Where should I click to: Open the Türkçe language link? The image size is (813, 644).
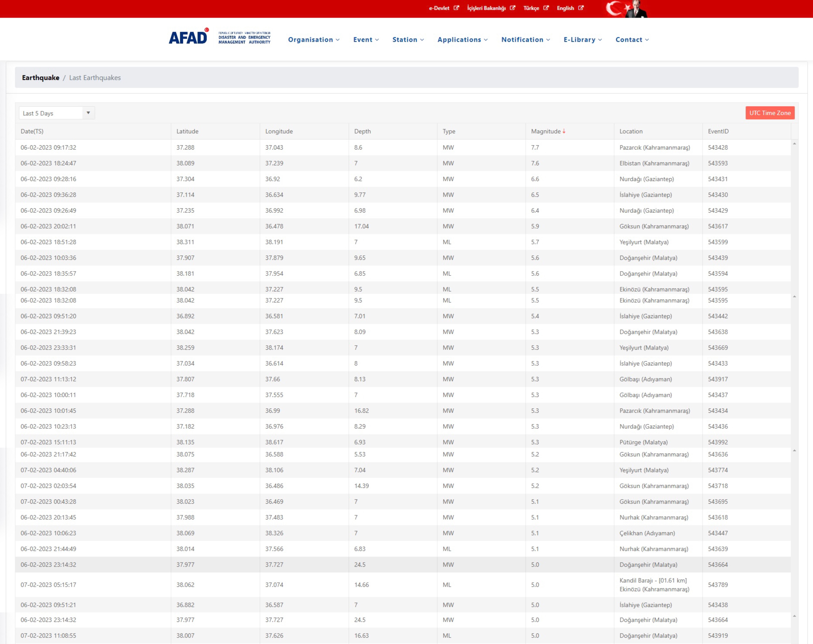[531, 8]
